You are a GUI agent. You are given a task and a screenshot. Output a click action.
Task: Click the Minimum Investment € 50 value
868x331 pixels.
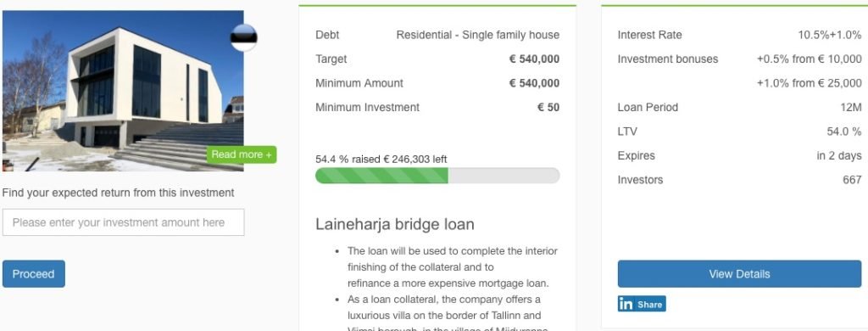click(x=548, y=108)
